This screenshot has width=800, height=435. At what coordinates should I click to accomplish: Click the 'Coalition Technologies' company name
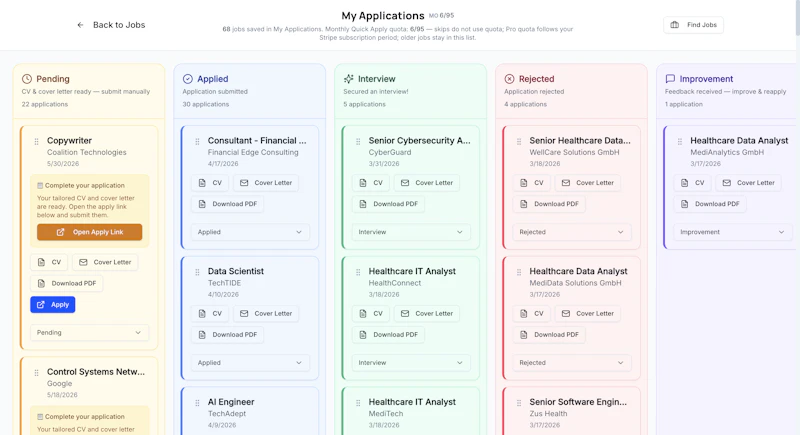click(x=87, y=152)
